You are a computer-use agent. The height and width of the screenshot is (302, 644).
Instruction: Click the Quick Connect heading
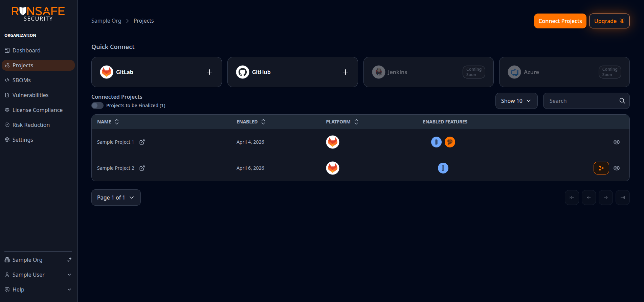tap(113, 47)
